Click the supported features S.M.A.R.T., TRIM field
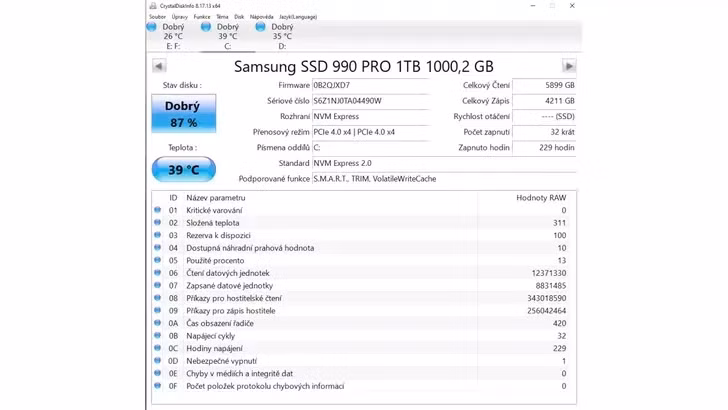 [x=444, y=179]
